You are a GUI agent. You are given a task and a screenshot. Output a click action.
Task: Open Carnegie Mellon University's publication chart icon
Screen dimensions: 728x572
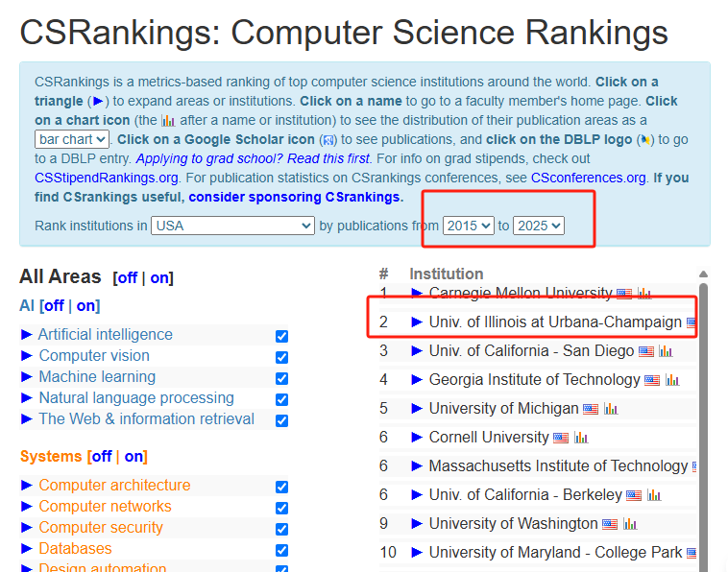click(x=644, y=294)
